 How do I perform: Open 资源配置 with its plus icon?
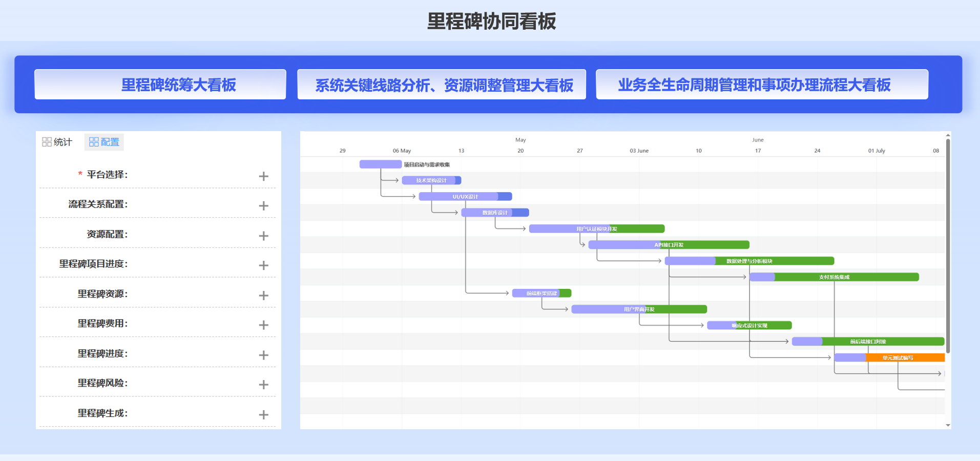pos(263,236)
